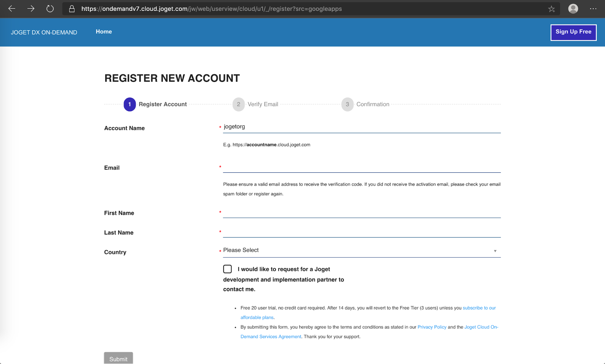Check the request Joget partner checkbox

[227, 269]
